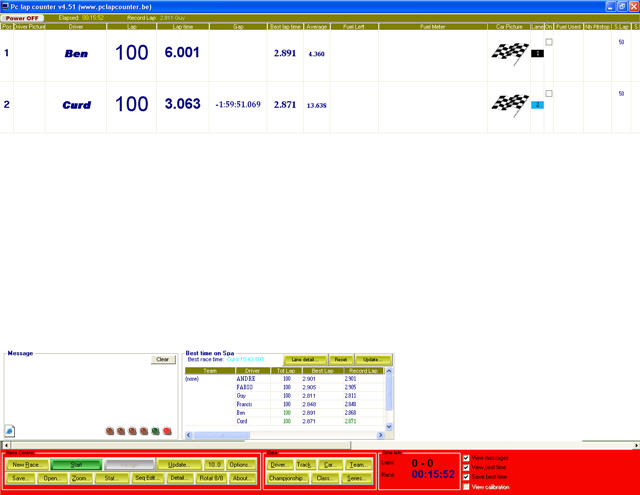Open the Championship button
Viewport: 640px width, 495px height.
pos(287,478)
